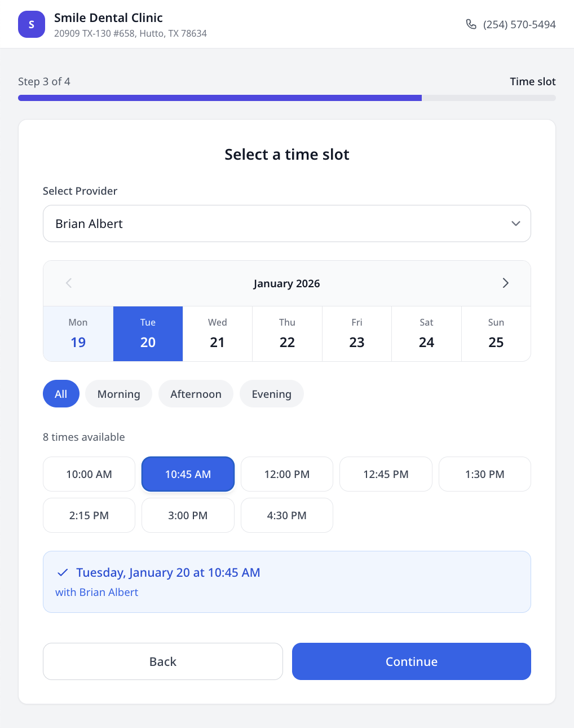Viewport: 574px width, 728px height.
Task: Switch to the Evening filter
Action: (271, 393)
